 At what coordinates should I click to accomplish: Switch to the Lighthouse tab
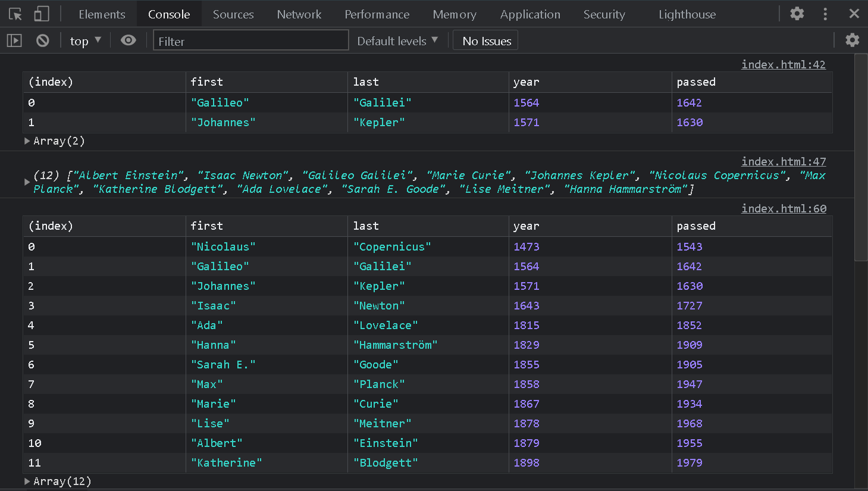point(687,14)
